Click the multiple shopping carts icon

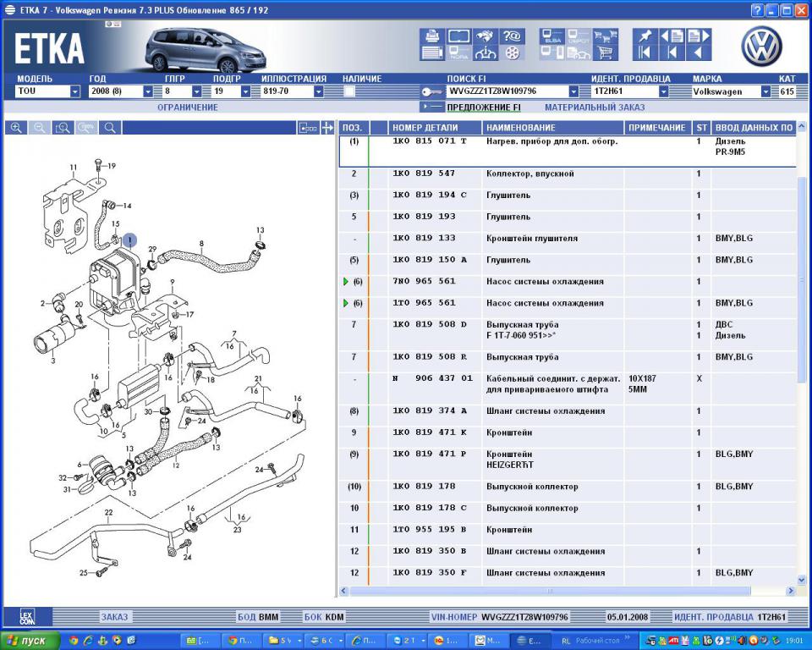(606, 36)
